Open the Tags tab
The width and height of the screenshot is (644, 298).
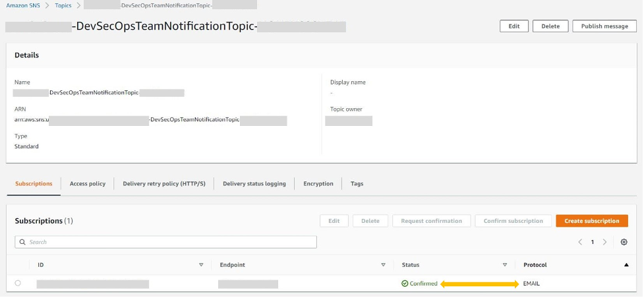click(x=357, y=184)
